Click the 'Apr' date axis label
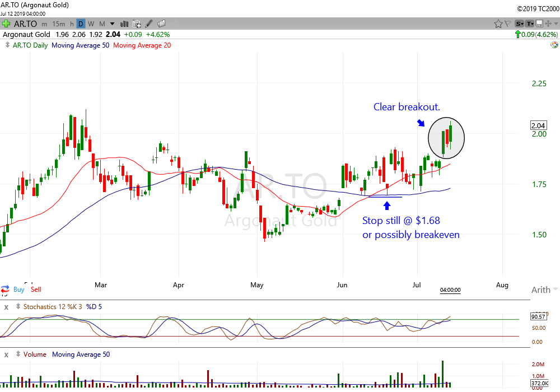Screen dimensions: 560x392 [x=179, y=285]
